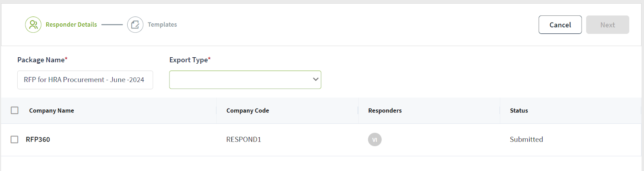Image resolution: width=644 pixels, height=171 pixels.
Task: Click the Responder Details people icon
Action: (33, 25)
